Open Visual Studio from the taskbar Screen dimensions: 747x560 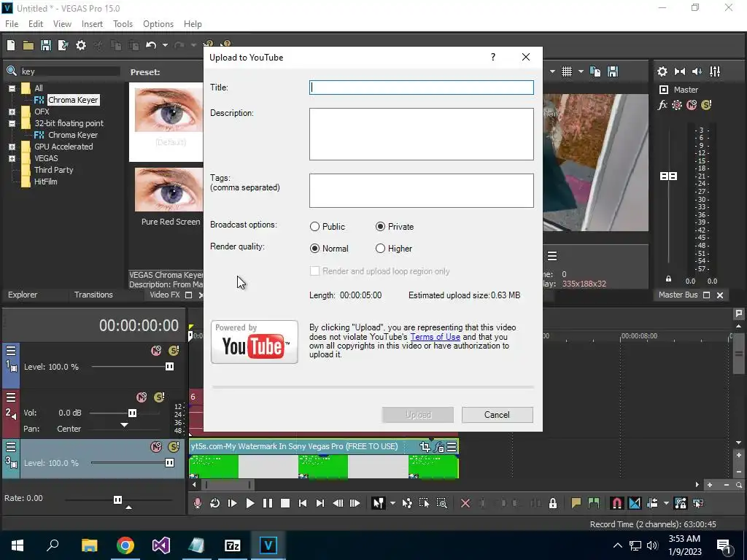click(x=161, y=545)
